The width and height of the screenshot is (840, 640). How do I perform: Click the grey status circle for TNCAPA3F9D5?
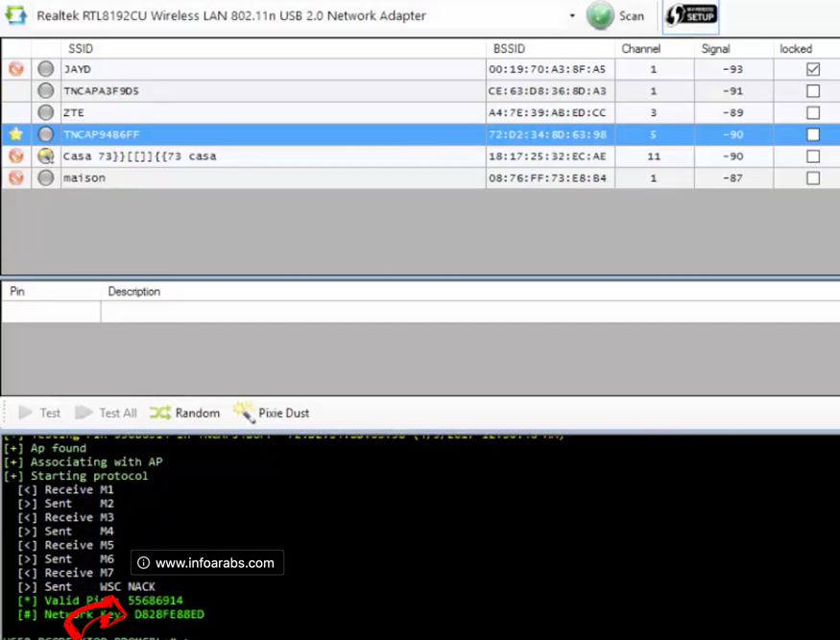[46, 90]
